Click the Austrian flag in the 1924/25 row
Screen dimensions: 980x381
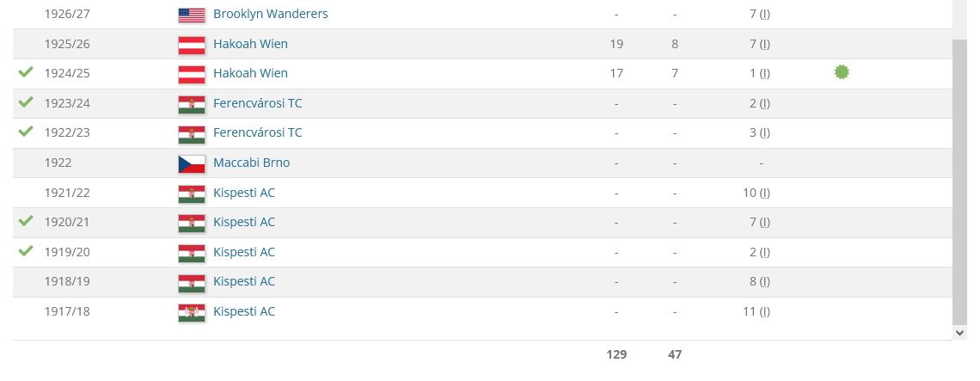click(191, 74)
